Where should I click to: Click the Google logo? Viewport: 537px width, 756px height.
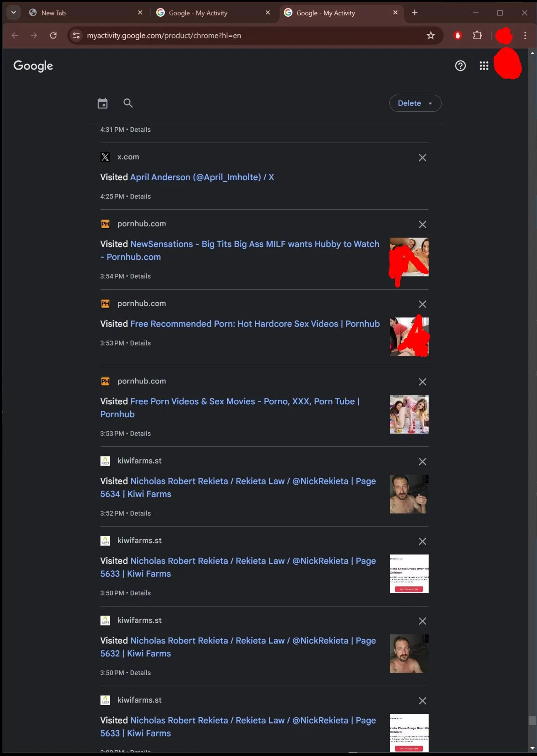point(33,66)
